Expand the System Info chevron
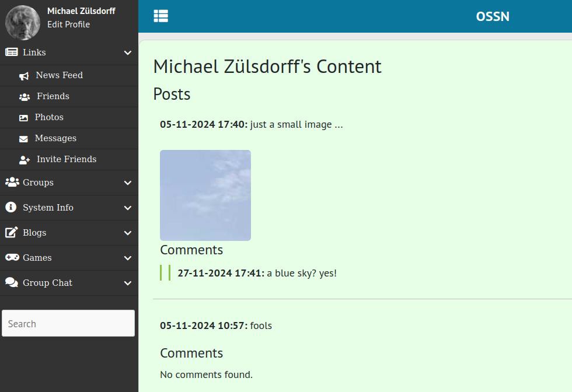 [128, 208]
